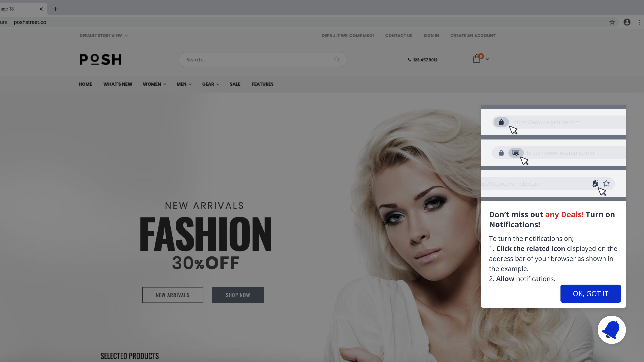
Task: Open the browser three-dot menu
Action: pos(639,22)
